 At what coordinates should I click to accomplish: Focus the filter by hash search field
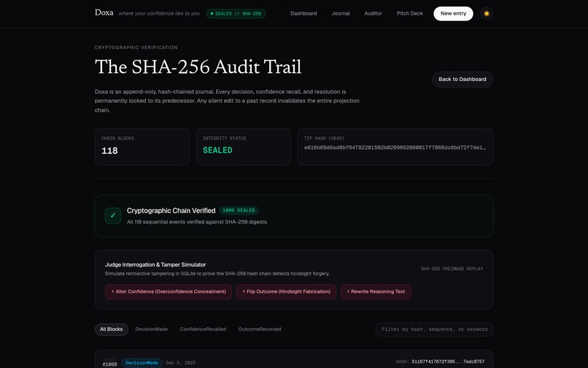point(434,329)
